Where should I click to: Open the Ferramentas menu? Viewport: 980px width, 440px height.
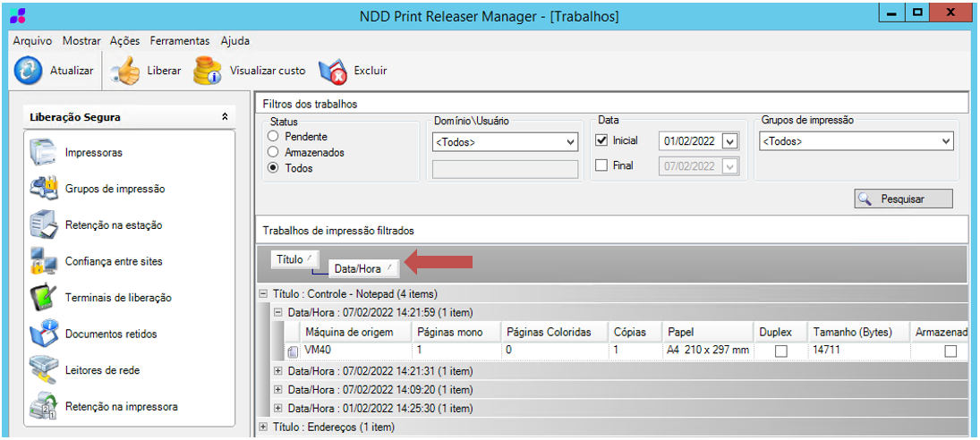(x=179, y=41)
